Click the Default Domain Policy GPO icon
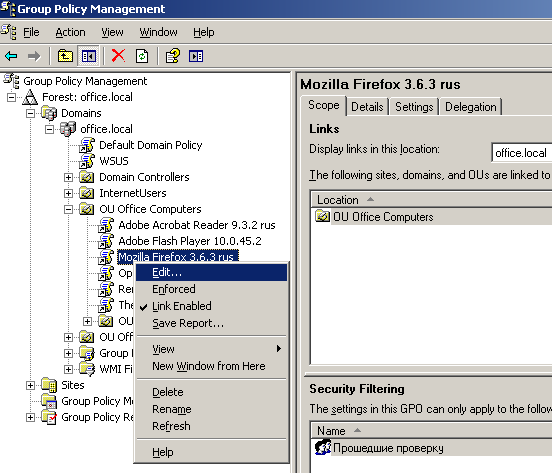 coord(87,145)
